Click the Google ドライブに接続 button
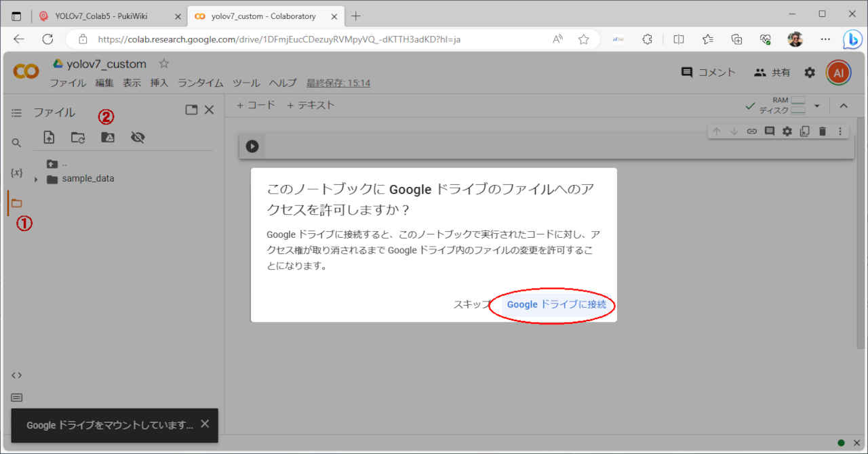Image resolution: width=868 pixels, height=454 pixels. tap(557, 305)
